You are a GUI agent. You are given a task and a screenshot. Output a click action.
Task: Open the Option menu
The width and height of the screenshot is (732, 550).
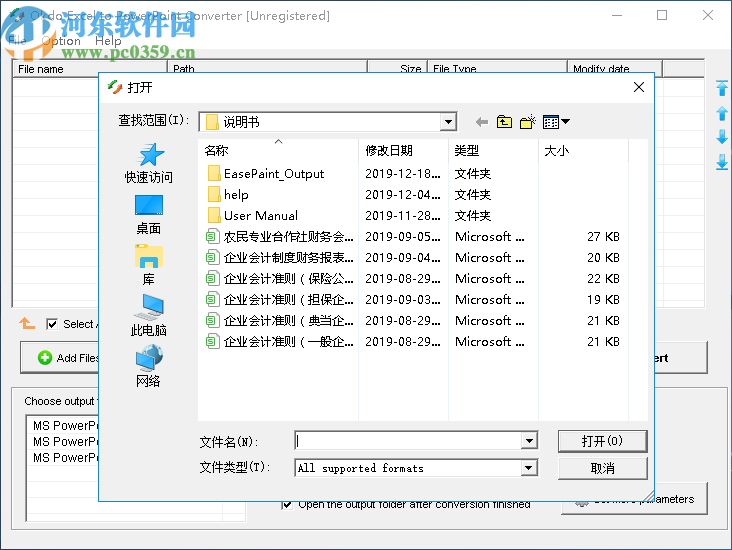coord(61,41)
